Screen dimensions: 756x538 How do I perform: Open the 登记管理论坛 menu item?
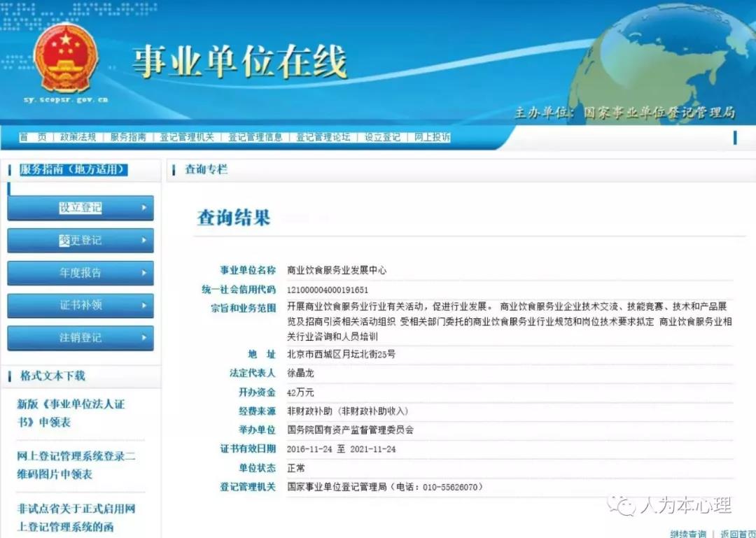[x=323, y=137]
